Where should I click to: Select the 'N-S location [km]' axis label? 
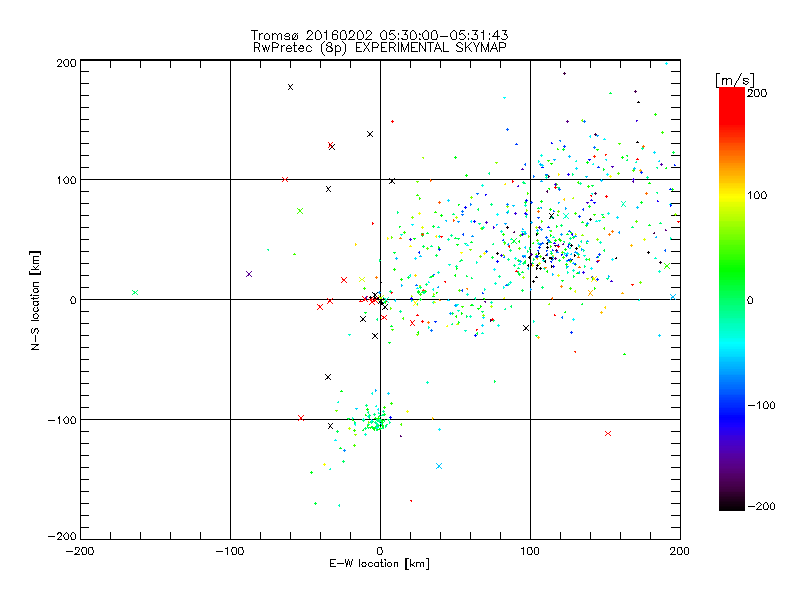click(x=35, y=300)
